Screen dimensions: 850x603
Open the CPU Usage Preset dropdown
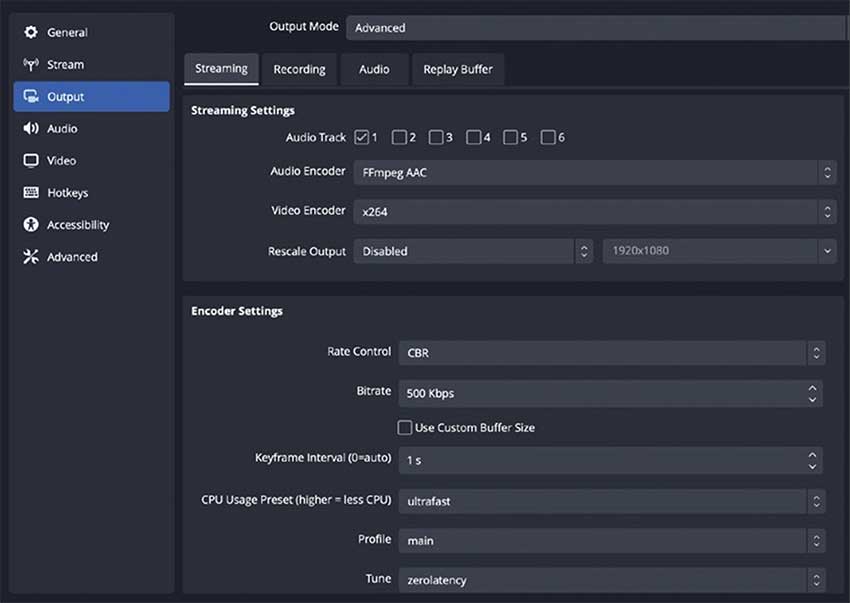tap(610, 501)
